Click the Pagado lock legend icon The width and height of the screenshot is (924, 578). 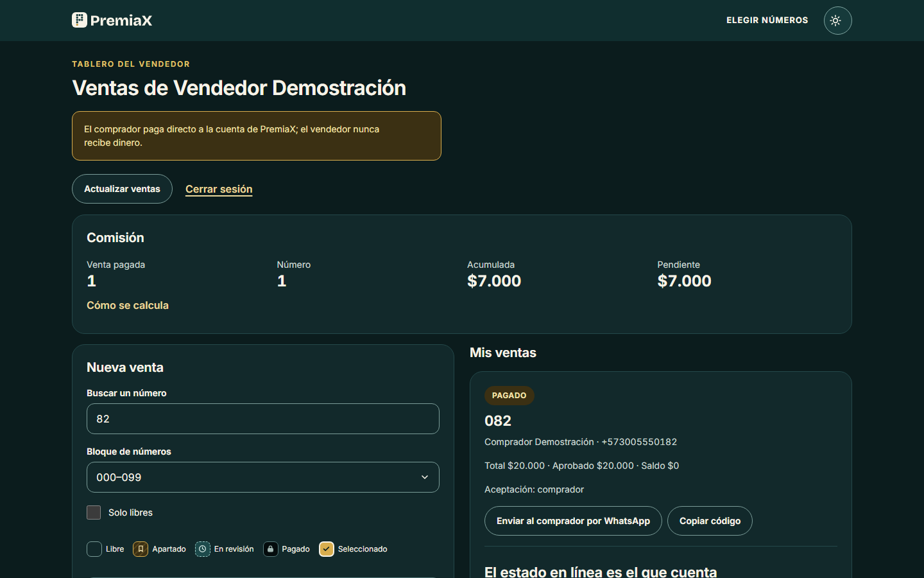[x=271, y=549]
